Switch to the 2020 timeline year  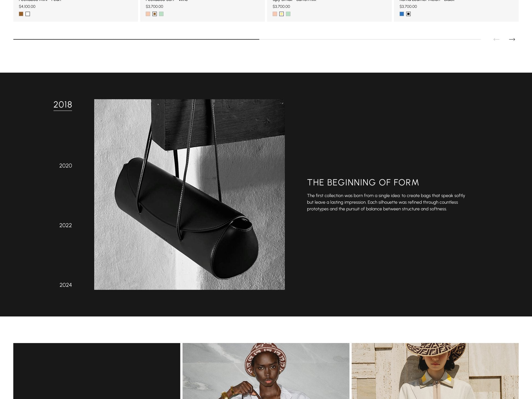click(65, 166)
